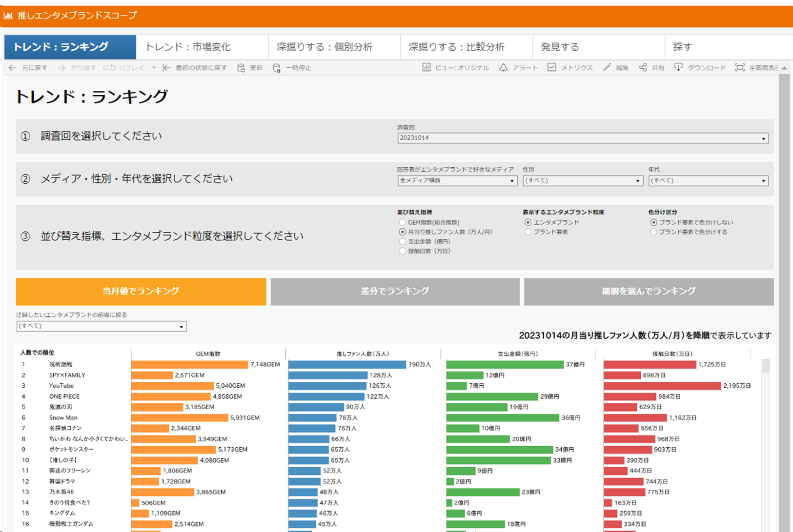Click the green spending bar for Snow Man

click(503, 418)
